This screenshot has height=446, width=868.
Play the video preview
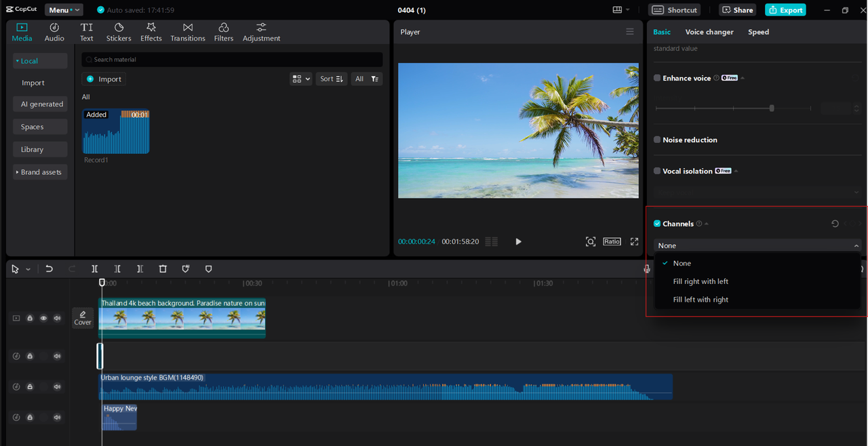518,241
